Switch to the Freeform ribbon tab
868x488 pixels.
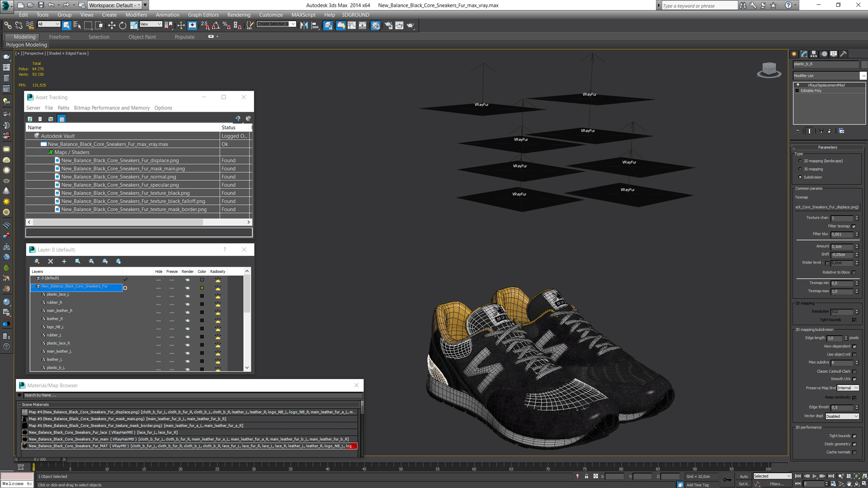59,37
